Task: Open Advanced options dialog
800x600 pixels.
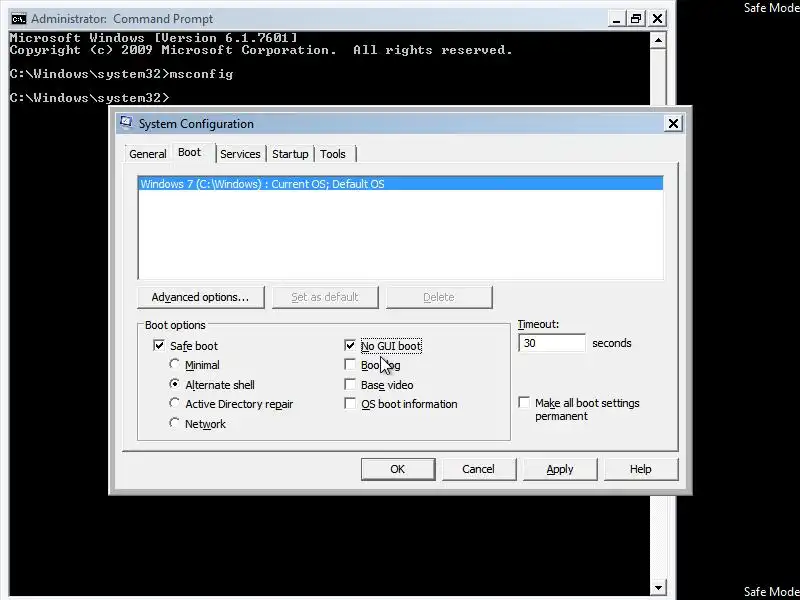Action: pos(201,297)
